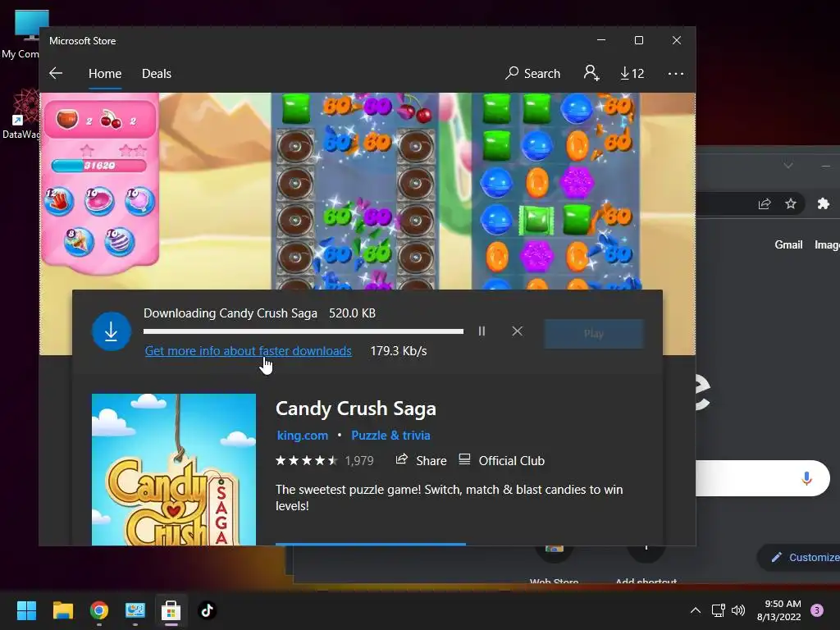Go back using the Store back arrow

click(x=56, y=73)
